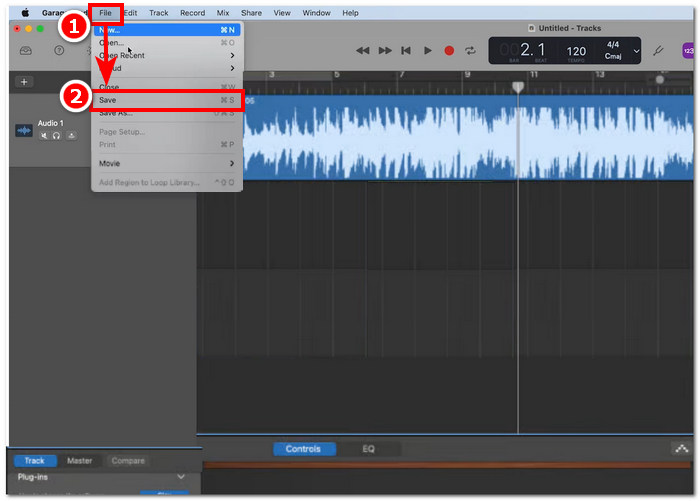Click the Quick Help question mark button
700x501 pixels.
(x=59, y=50)
